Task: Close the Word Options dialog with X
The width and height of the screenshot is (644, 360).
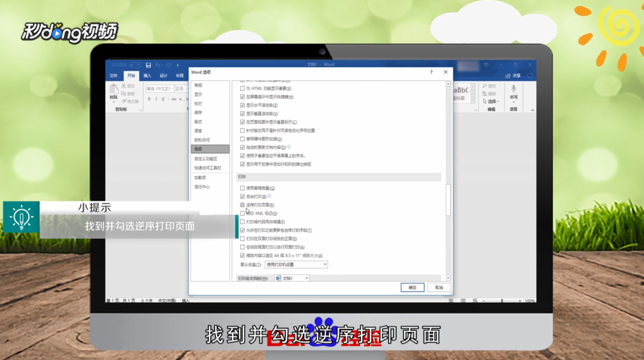Action: (x=445, y=72)
